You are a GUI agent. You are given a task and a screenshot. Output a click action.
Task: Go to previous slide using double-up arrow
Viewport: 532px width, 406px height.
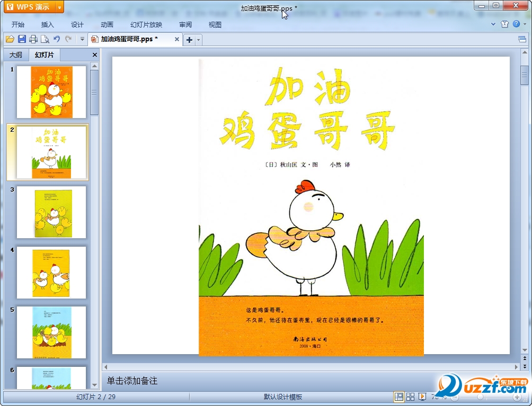click(525, 358)
